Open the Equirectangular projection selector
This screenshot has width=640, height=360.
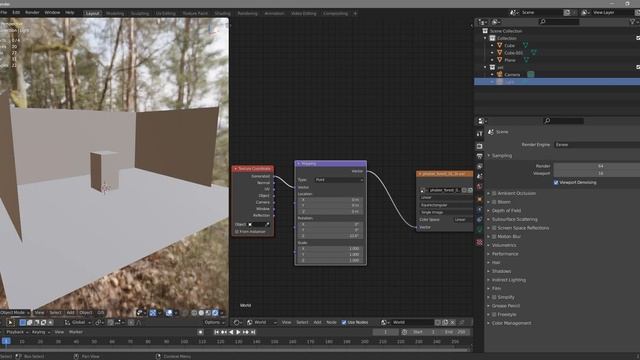pyautogui.click(x=446, y=205)
